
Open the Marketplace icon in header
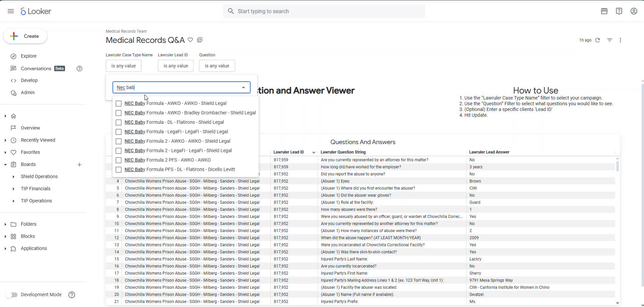tap(604, 11)
